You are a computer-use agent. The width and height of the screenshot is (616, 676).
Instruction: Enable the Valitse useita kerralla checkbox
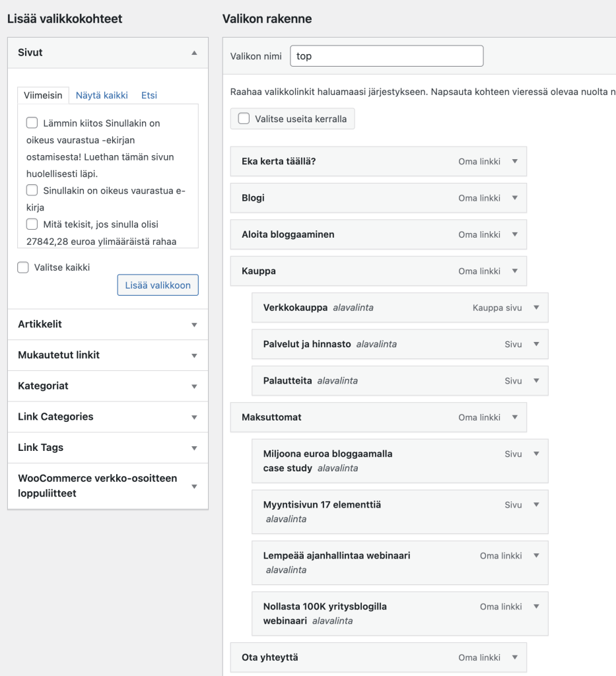click(244, 119)
